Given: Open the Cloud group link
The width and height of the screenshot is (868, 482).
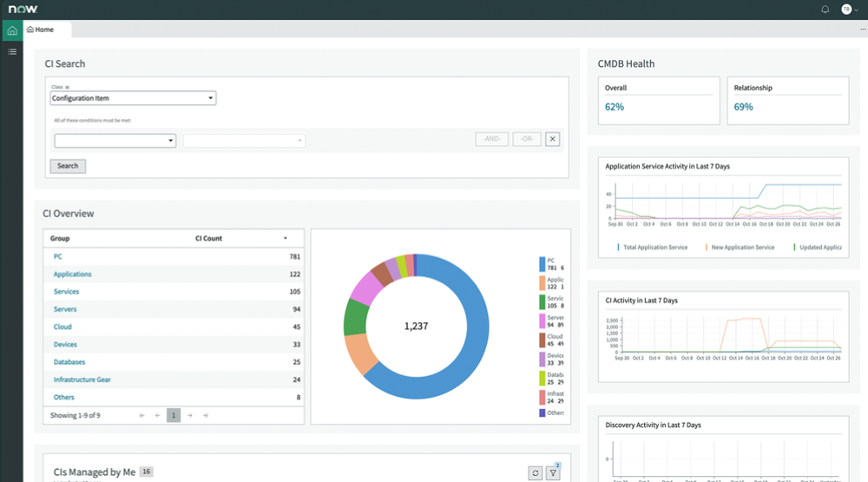Looking at the screenshot, I should tap(62, 327).
